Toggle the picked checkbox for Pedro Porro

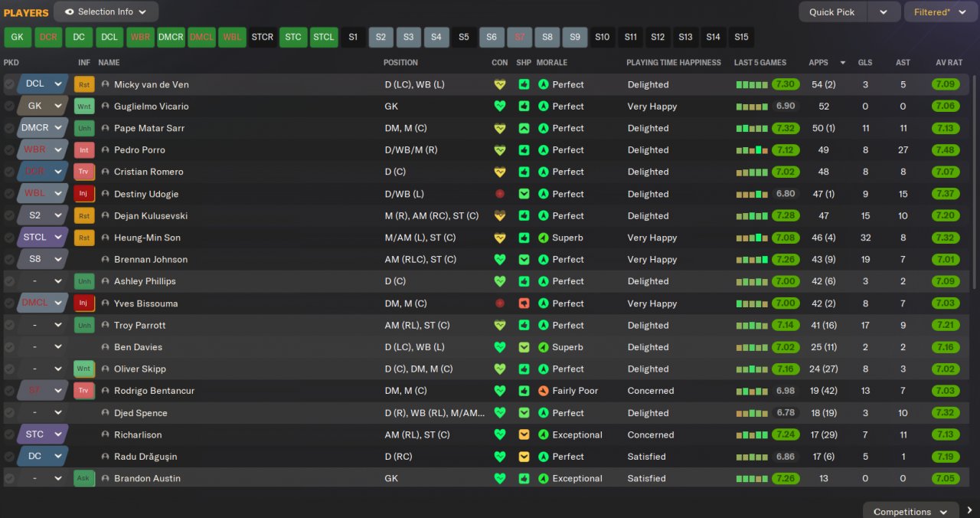(x=9, y=150)
